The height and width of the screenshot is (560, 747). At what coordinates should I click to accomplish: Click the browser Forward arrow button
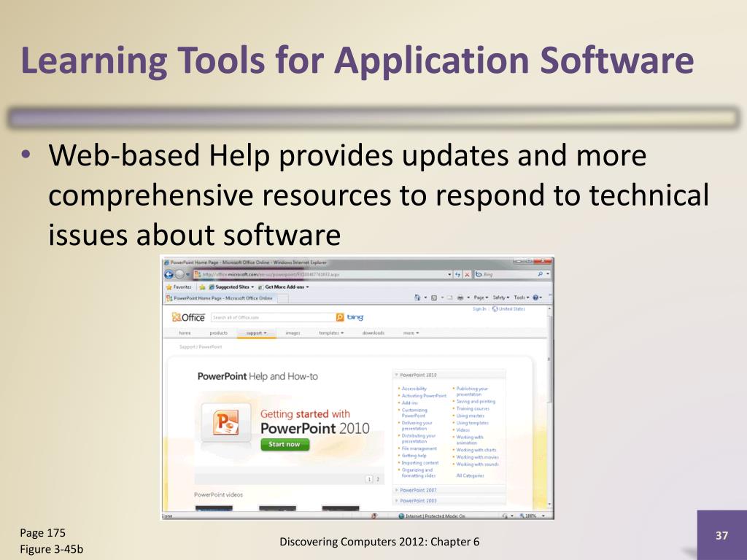click(x=179, y=275)
